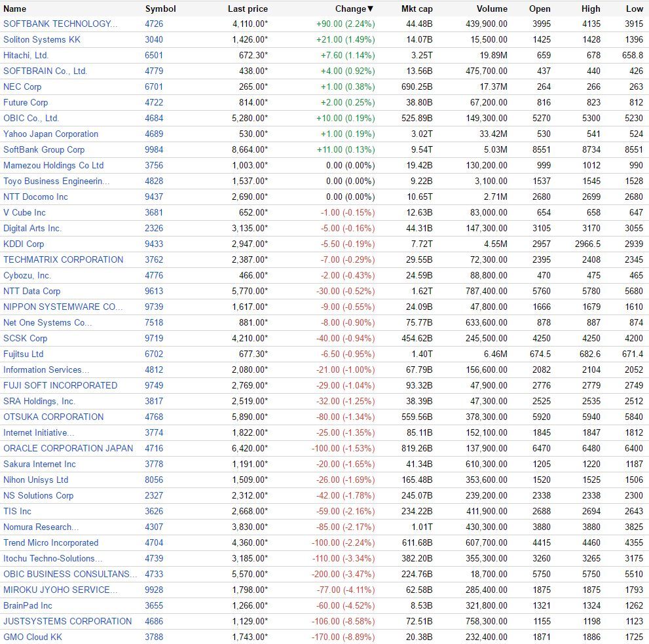This screenshot has height=644, width=649.
Task: Click symbol 9433 link
Action: 154,244
